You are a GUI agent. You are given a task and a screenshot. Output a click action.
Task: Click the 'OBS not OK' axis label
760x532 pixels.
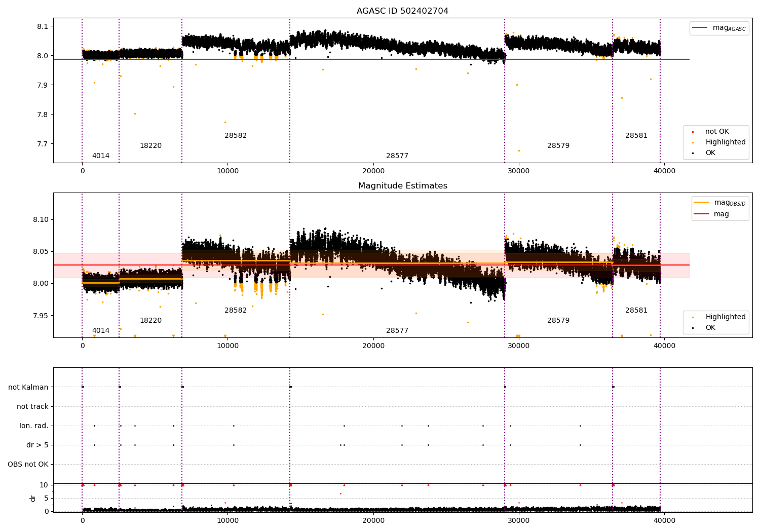tap(28, 464)
